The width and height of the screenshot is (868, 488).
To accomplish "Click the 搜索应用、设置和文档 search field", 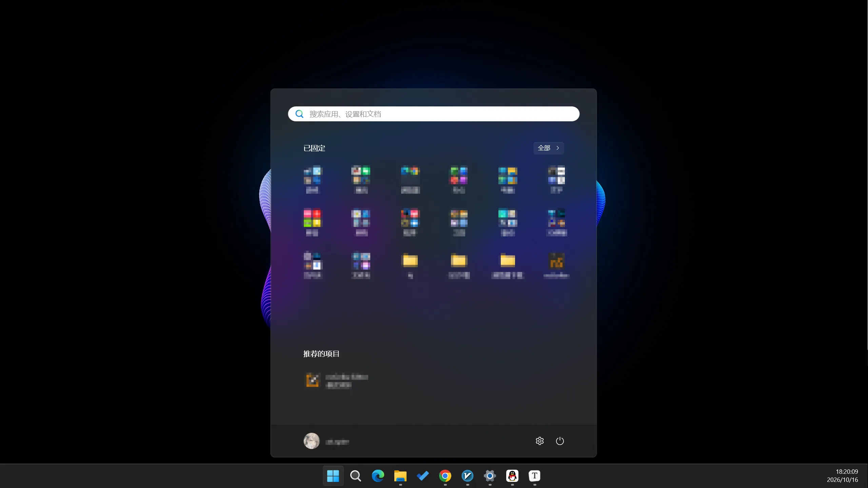I will click(x=434, y=114).
